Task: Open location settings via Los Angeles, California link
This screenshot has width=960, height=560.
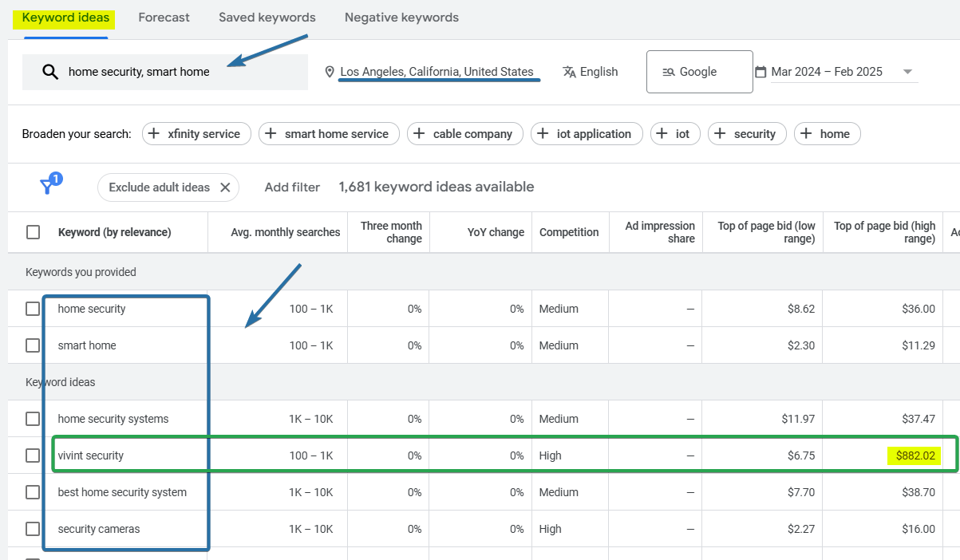Action: tap(438, 71)
